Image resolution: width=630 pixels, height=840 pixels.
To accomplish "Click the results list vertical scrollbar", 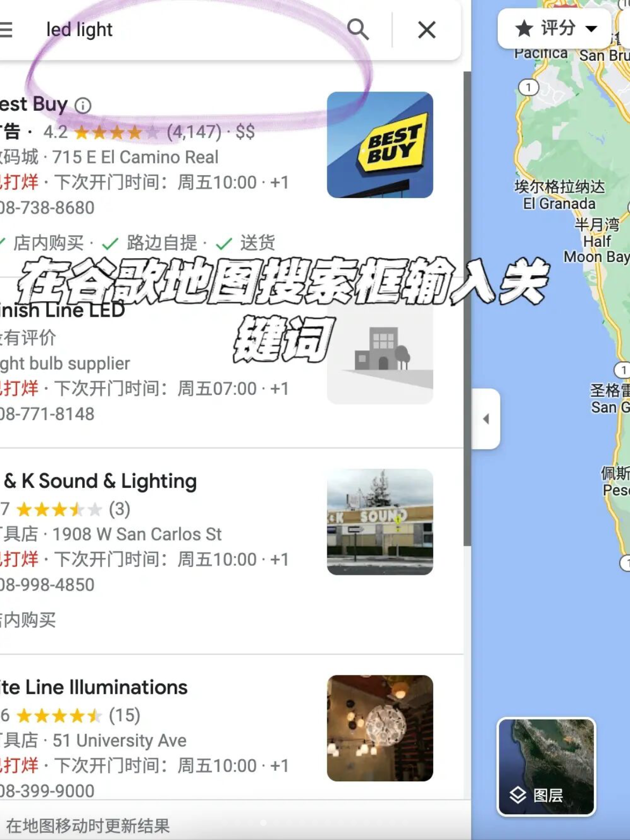I will [x=467, y=309].
